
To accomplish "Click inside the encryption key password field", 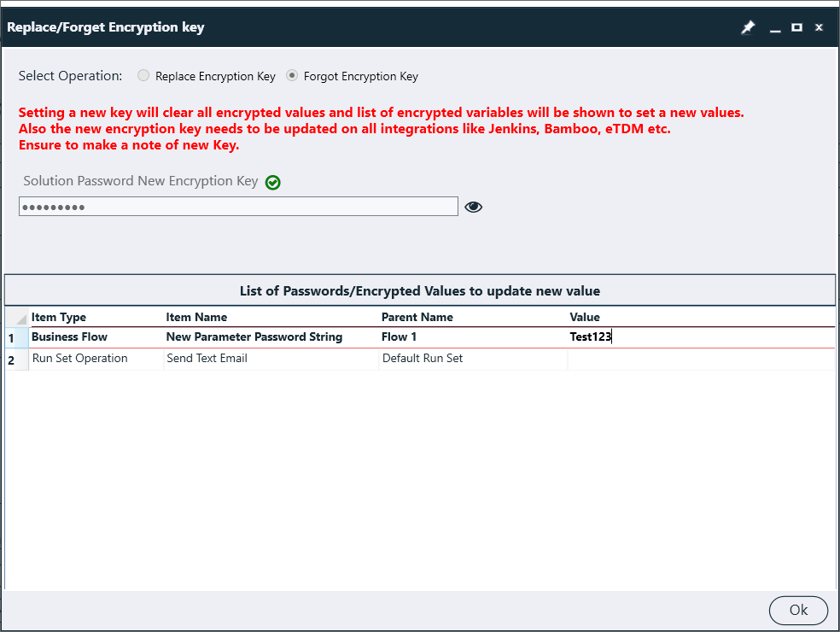I will (x=238, y=207).
